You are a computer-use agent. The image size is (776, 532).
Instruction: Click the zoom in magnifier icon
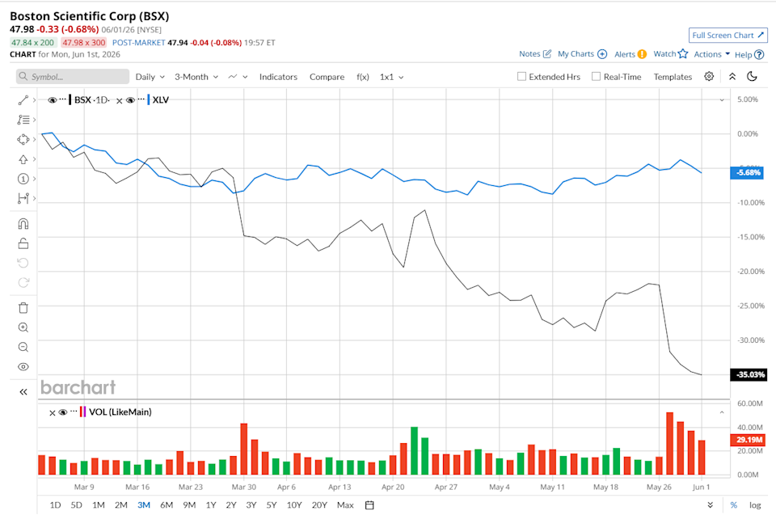pos(23,327)
